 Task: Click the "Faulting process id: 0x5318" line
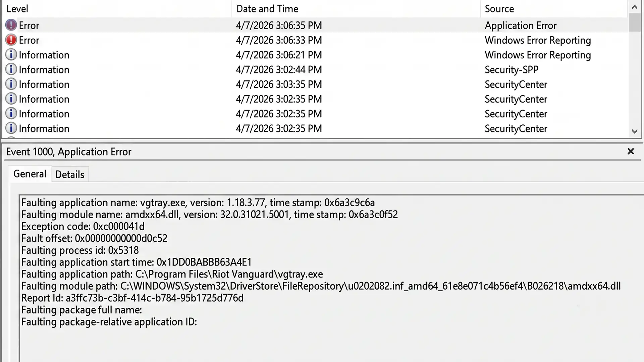tap(80, 250)
